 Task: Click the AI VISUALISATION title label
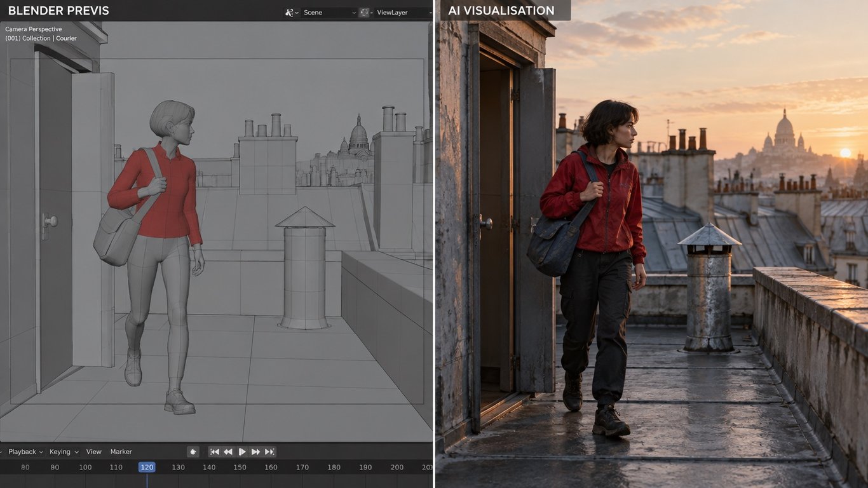click(x=501, y=11)
